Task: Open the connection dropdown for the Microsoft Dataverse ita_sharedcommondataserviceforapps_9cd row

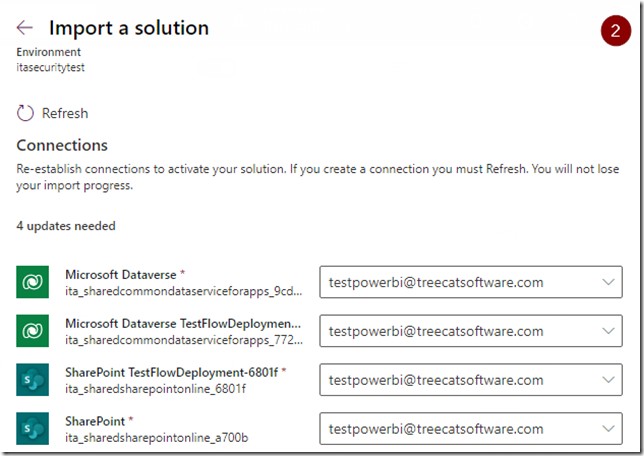Action: point(471,282)
